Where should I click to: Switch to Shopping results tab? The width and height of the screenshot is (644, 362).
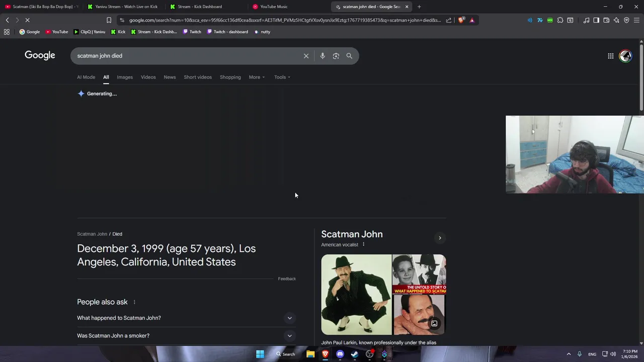tap(230, 77)
